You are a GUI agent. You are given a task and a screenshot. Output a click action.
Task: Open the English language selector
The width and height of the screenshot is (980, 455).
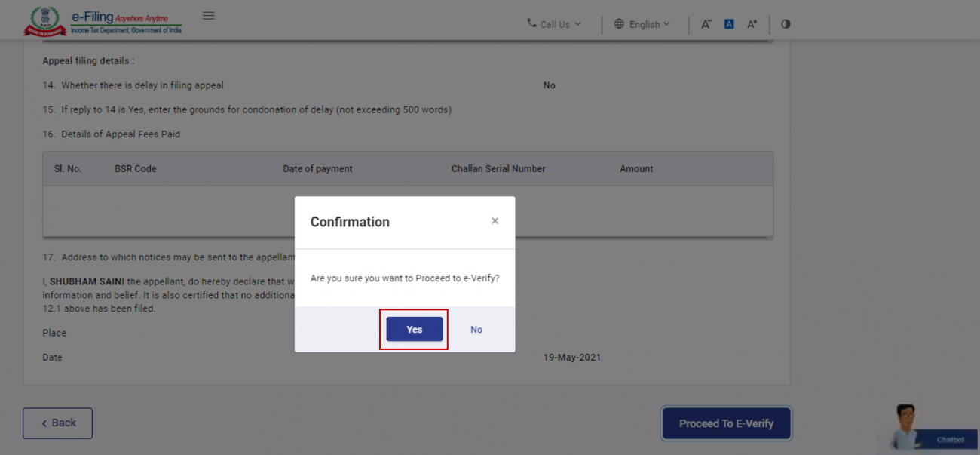[645, 23]
